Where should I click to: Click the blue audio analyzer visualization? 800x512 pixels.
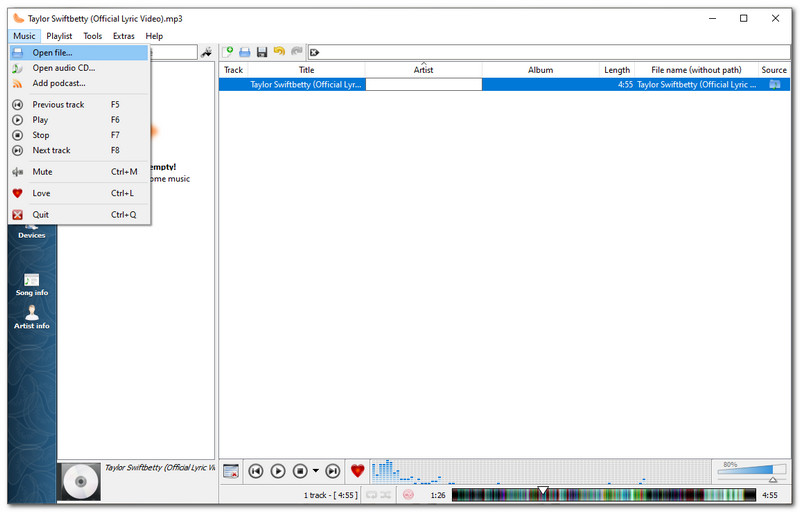click(541, 471)
